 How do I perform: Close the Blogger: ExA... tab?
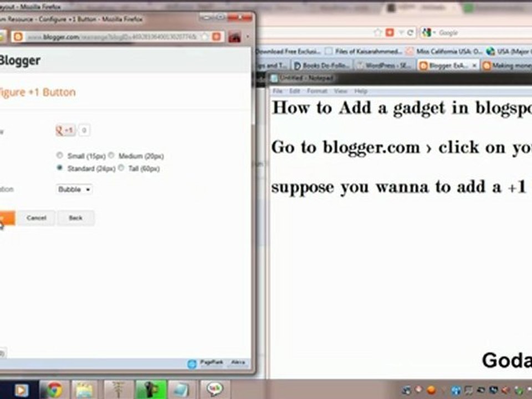[474, 66]
